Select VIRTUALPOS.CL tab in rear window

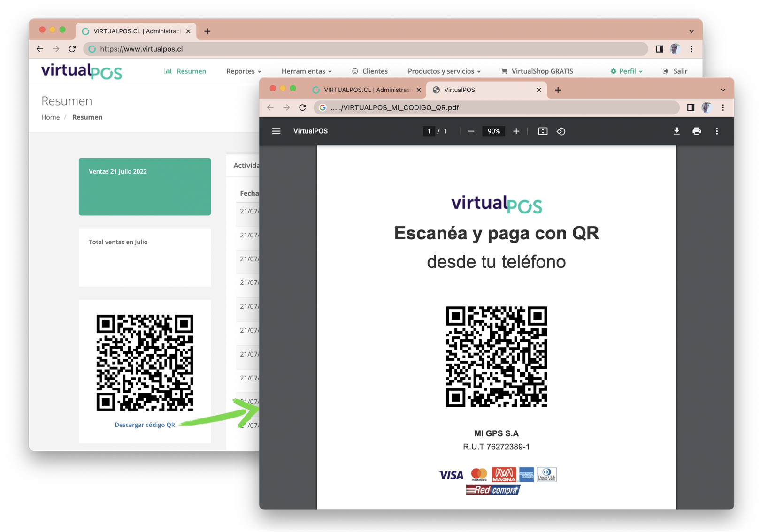pyautogui.click(x=136, y=31)
